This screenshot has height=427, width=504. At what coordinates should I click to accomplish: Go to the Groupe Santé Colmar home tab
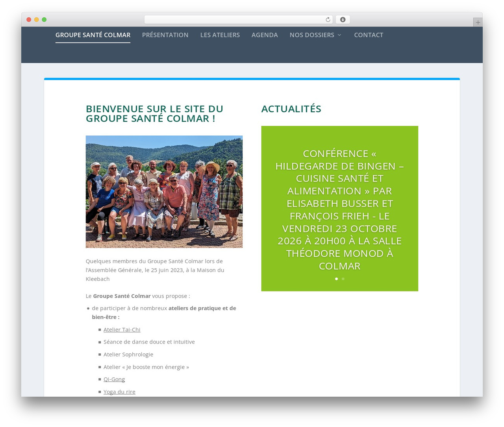click(93, 35)
